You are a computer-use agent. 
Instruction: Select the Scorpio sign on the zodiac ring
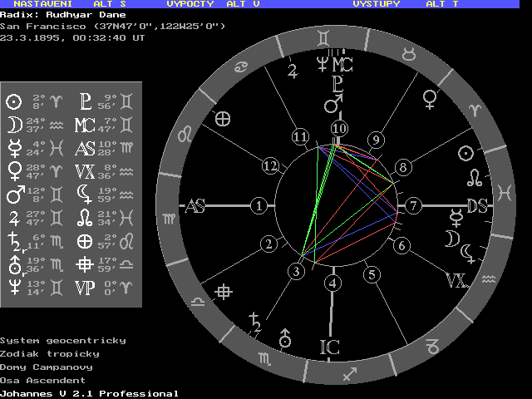pyautogui.click(x=263, y=358)
